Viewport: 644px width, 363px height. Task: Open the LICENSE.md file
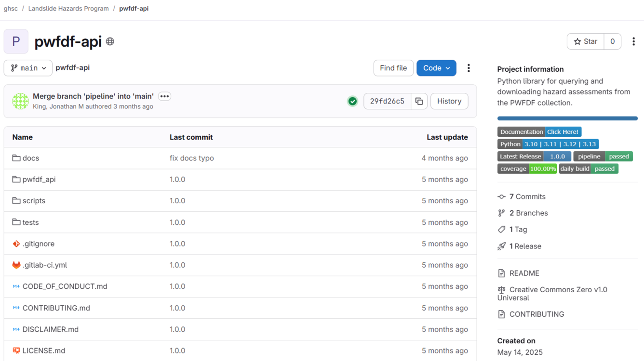(44, 350)
